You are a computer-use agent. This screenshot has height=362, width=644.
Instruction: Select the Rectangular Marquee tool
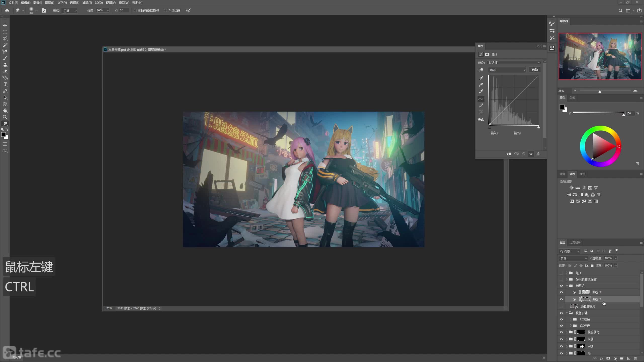click(x=5, y=32)
